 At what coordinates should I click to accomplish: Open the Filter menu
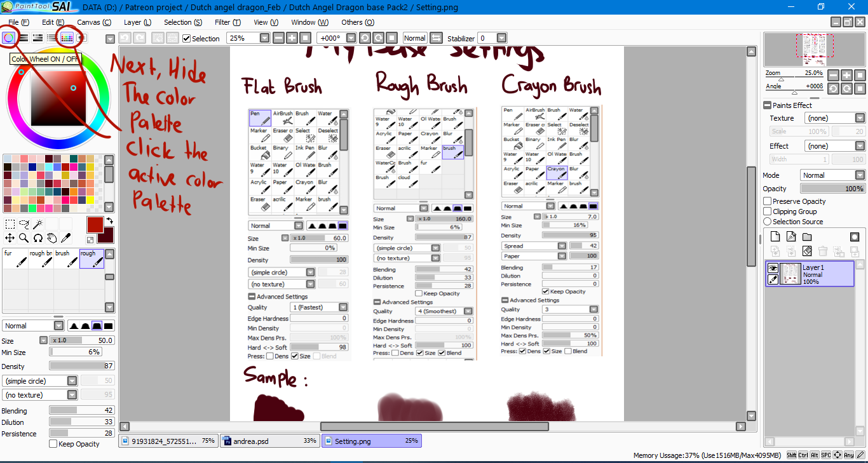click(x=227, y=22)
